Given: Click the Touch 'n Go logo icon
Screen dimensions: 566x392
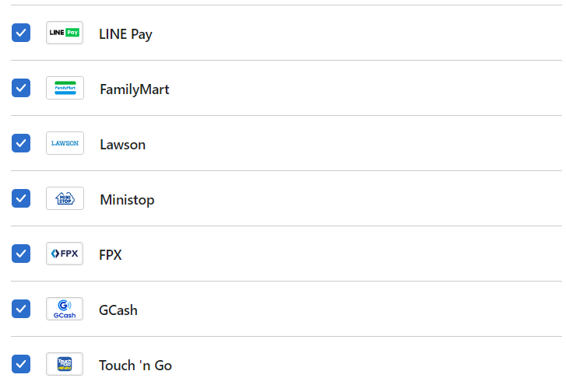Looking at the screenshot, I should point(65,364).
